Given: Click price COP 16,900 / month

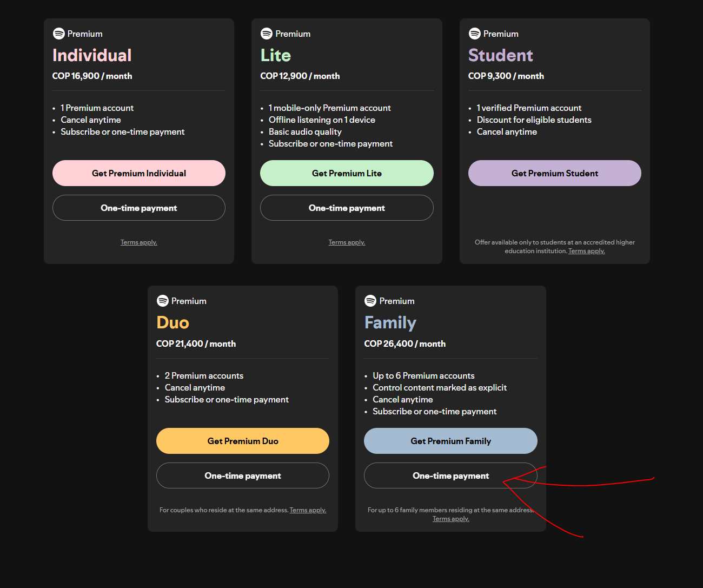Looking at the screenshot, I should 92,76.
